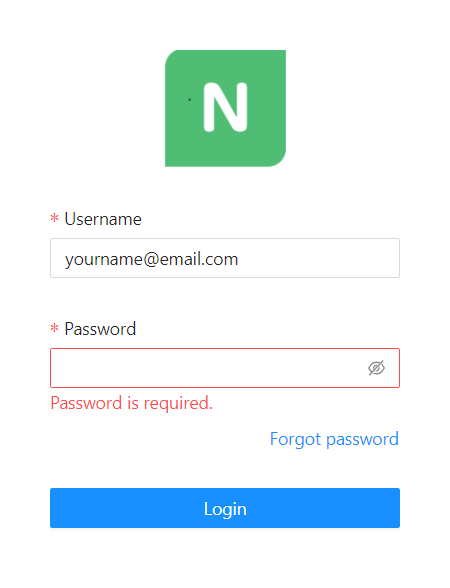Click the 'Password is required.' error message

[132, 404]
